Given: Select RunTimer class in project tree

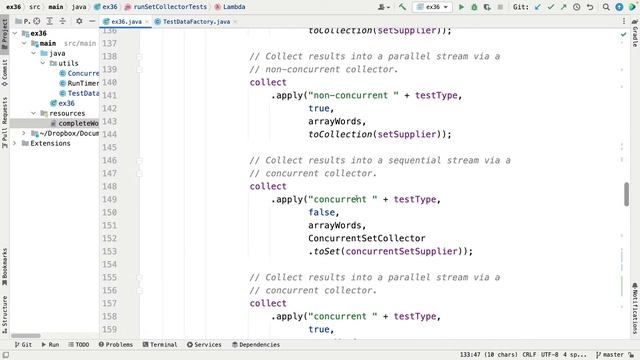Looking at the screenshot, I should pos(79,83).
